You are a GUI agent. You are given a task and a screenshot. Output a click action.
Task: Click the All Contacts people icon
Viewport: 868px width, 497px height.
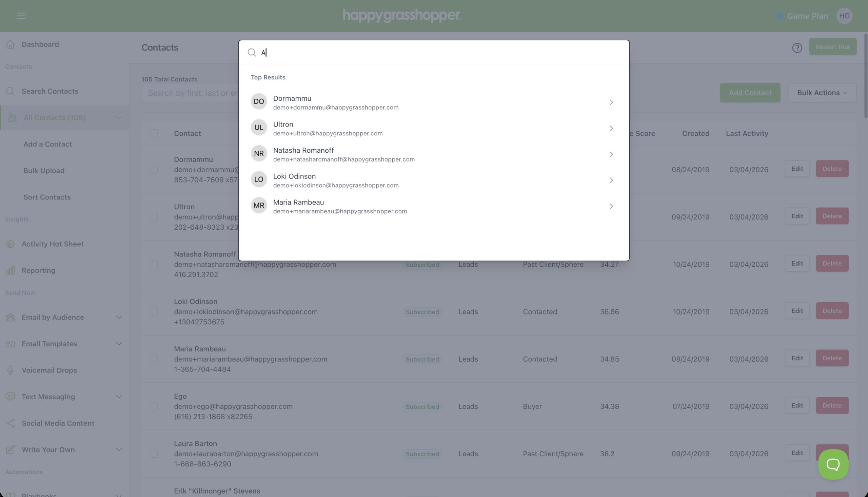[12, 118]
